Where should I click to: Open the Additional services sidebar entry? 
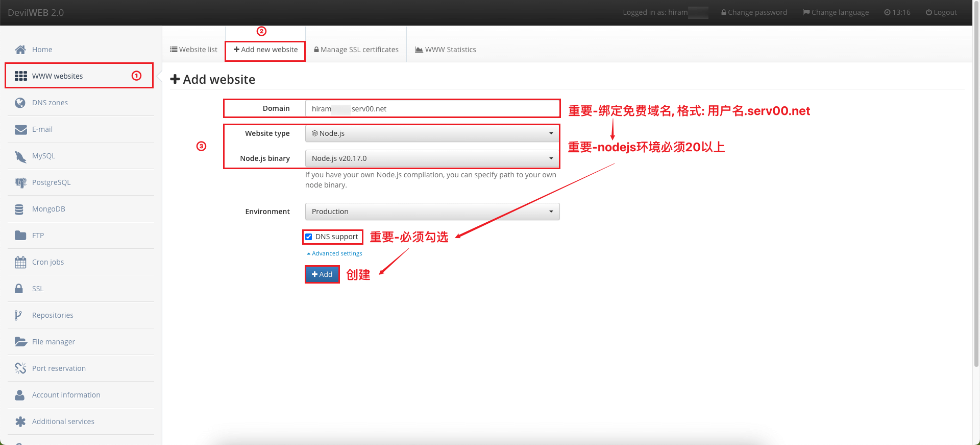[x=81, y=421]
